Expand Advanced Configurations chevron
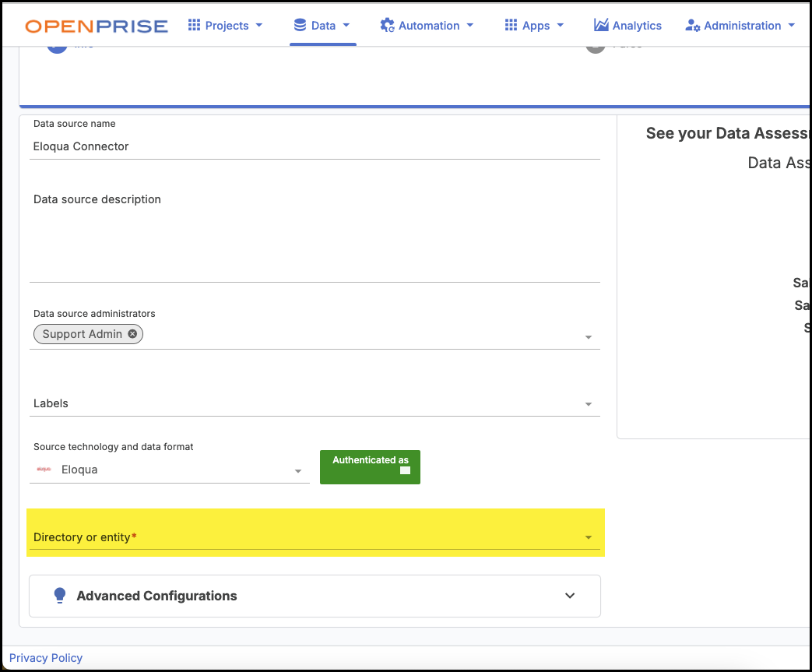Screen dimensions: 812x672 (570, 596)
